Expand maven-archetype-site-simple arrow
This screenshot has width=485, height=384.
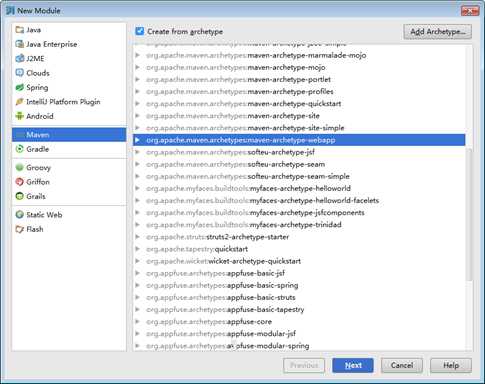(x=137, y=128)
